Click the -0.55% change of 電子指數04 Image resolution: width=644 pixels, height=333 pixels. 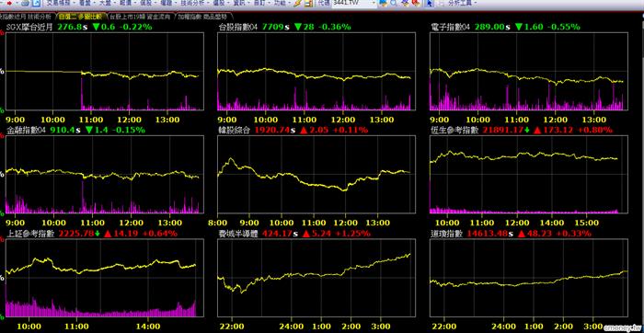tap(563, 27)
